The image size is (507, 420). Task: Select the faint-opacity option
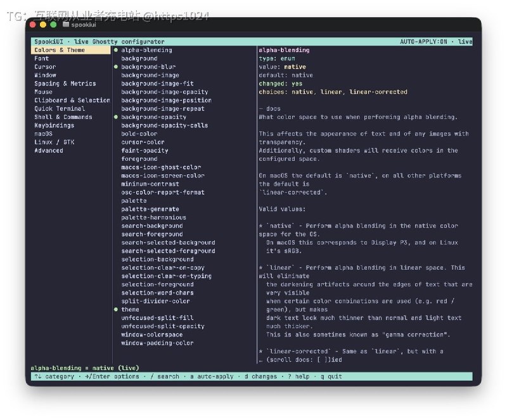pyautogui.click(x=145, y=151)
